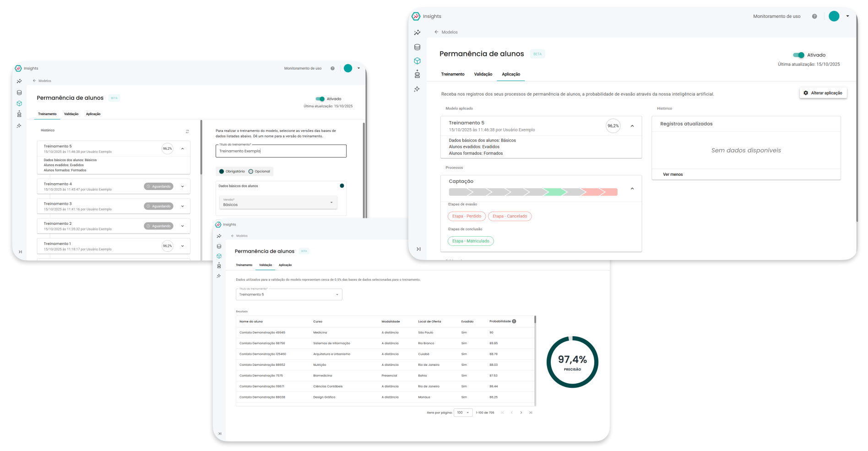Open the Treinamento tab in the top-right window
The width and height of the screenshot is (868, 451).
pos(453,74)
